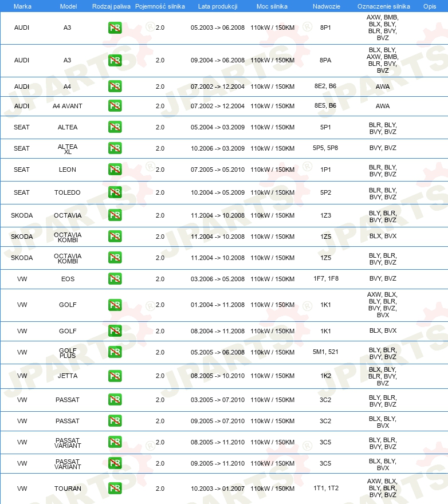
Task: Click the Nadwozie column header
Action: click(x=326, y=6)
